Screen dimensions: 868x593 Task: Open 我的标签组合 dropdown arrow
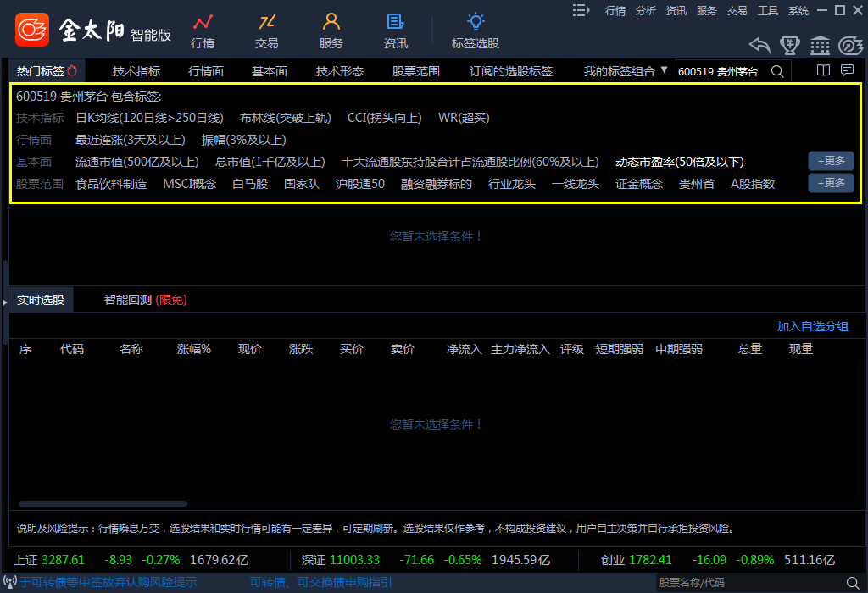665,70
